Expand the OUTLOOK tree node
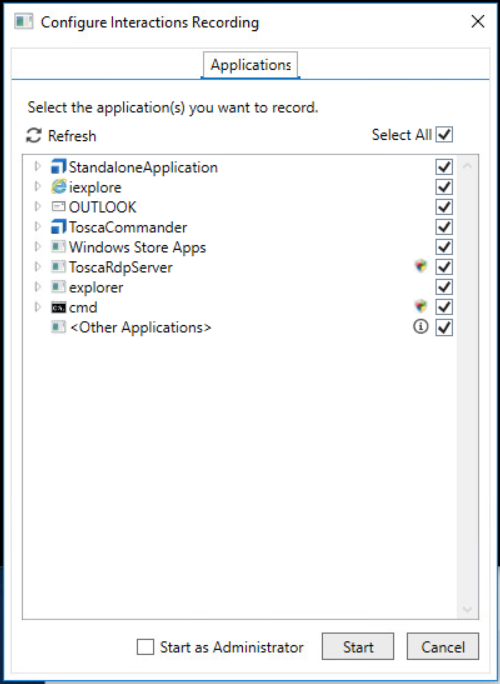Screen dimensions: 500x684 click(38, 206)
